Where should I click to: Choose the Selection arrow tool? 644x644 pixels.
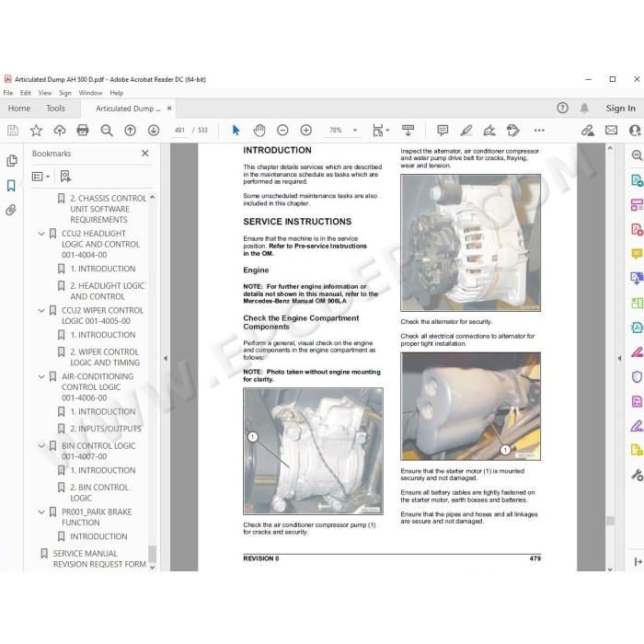[236, 131]
